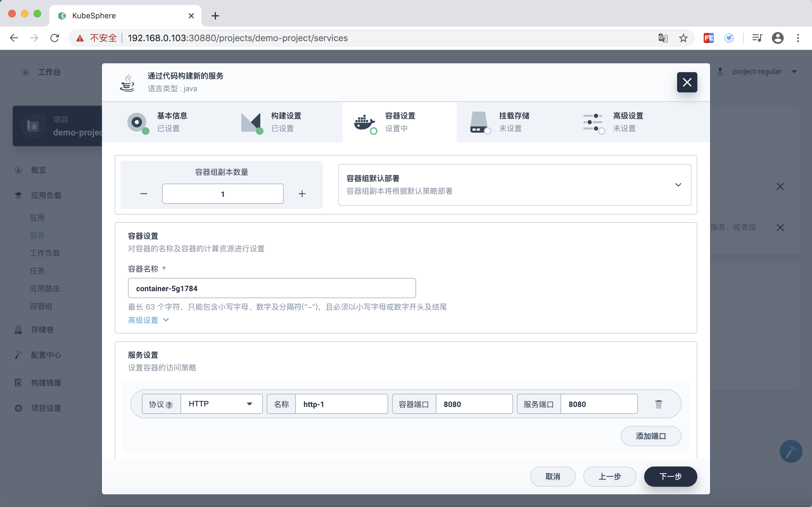
Task: Delete the http-1 port row with trash icon
Action: point(658,404)
